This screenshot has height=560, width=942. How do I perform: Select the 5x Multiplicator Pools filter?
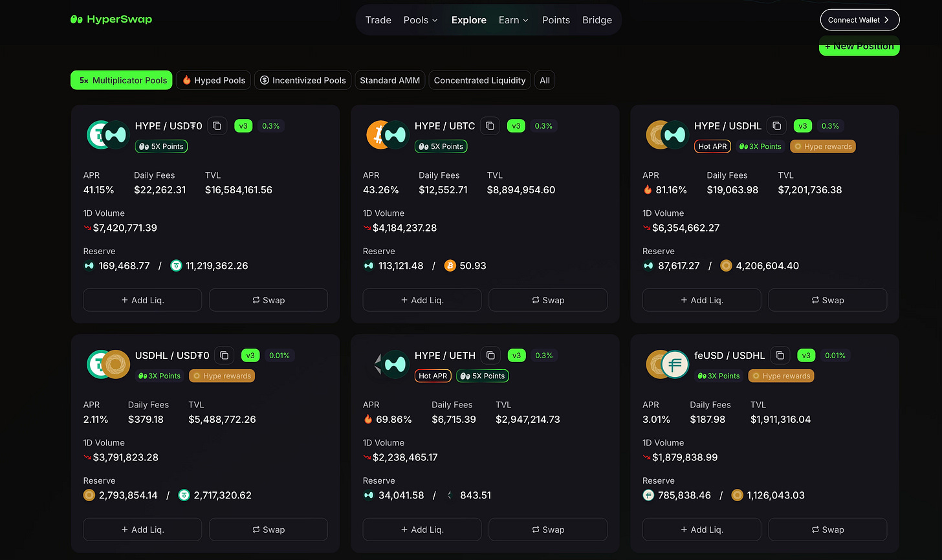click(x=122, y=80)
